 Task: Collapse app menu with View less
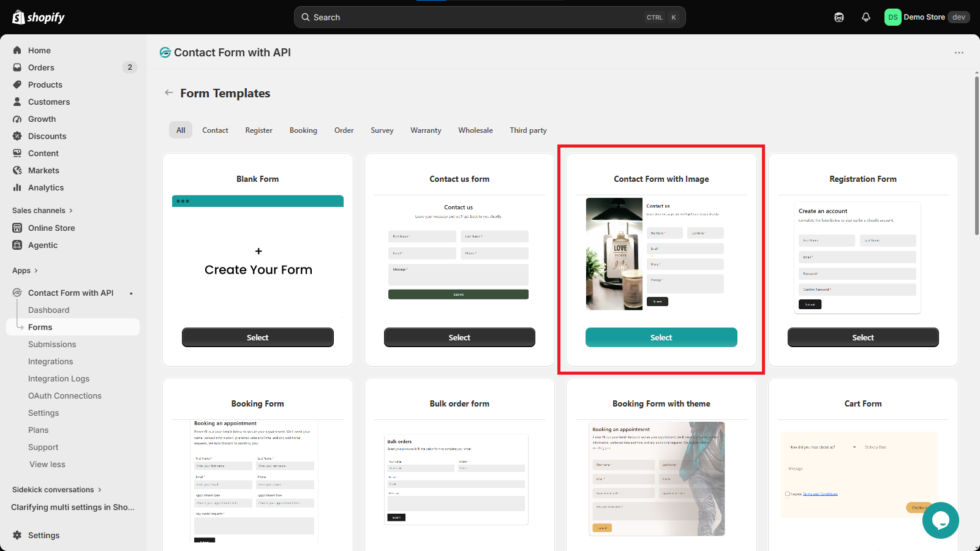[x=47, y=464]
